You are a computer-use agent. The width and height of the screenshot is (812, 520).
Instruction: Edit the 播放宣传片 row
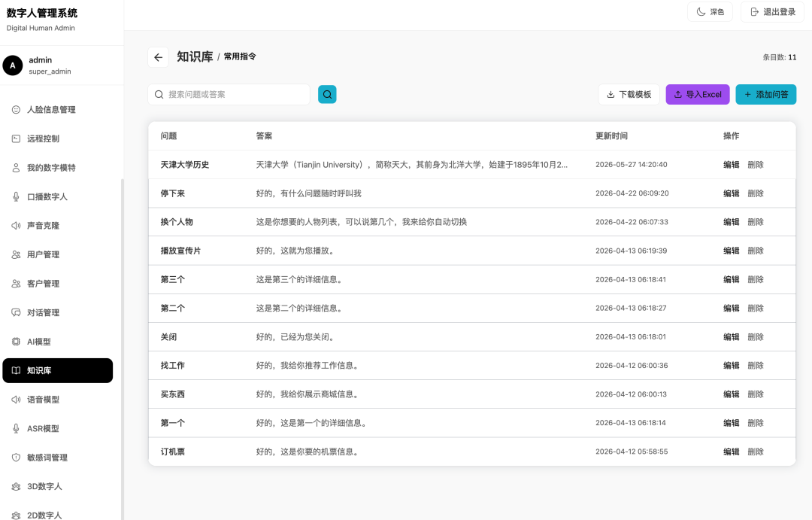click(732, 251)
